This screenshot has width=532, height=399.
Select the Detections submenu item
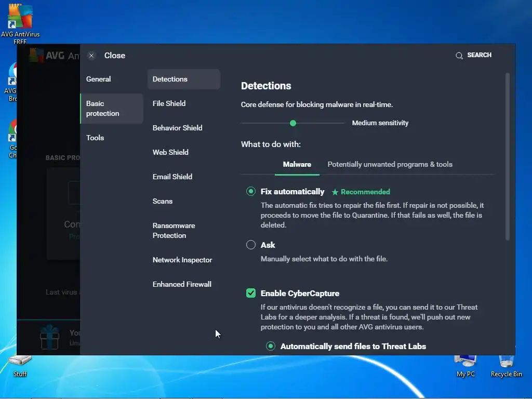tap(184, 79)
